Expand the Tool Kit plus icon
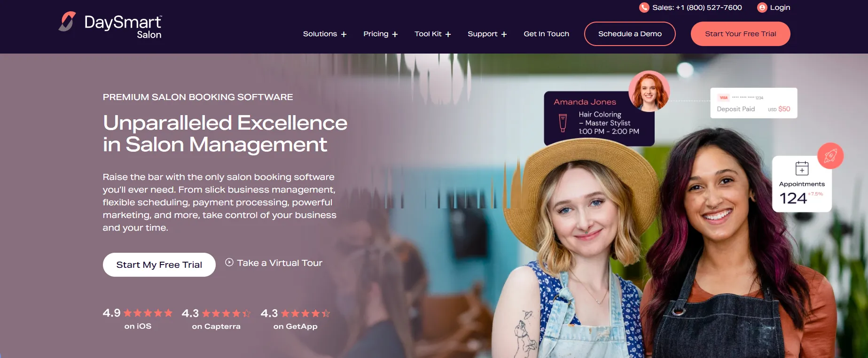This screenshot has height=358, width=868. tap(448, 34)
